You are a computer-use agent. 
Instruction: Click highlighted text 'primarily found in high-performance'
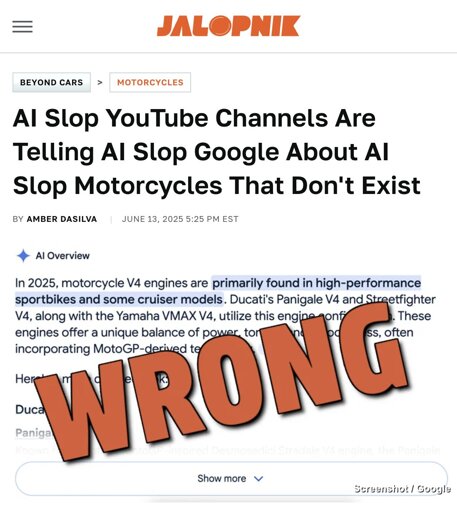tap(317, 283)
